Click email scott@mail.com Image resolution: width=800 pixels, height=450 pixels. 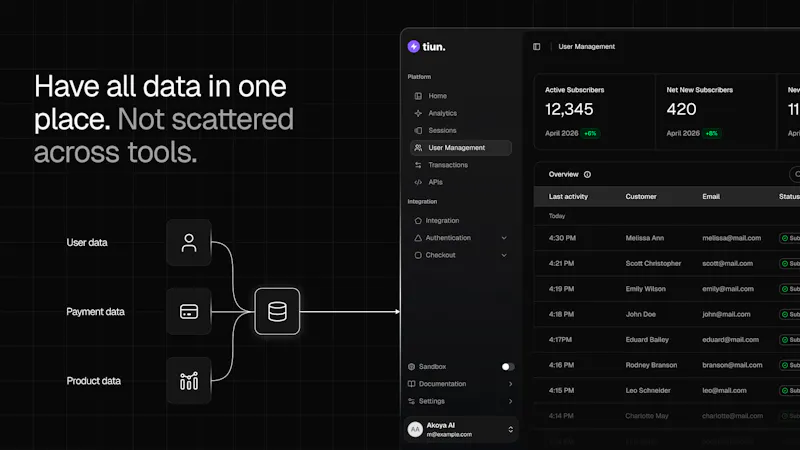point(727,264)
